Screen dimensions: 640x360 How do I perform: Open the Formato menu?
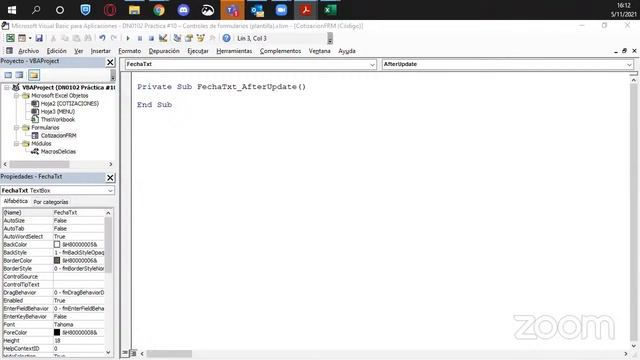(x=129, y=51)
